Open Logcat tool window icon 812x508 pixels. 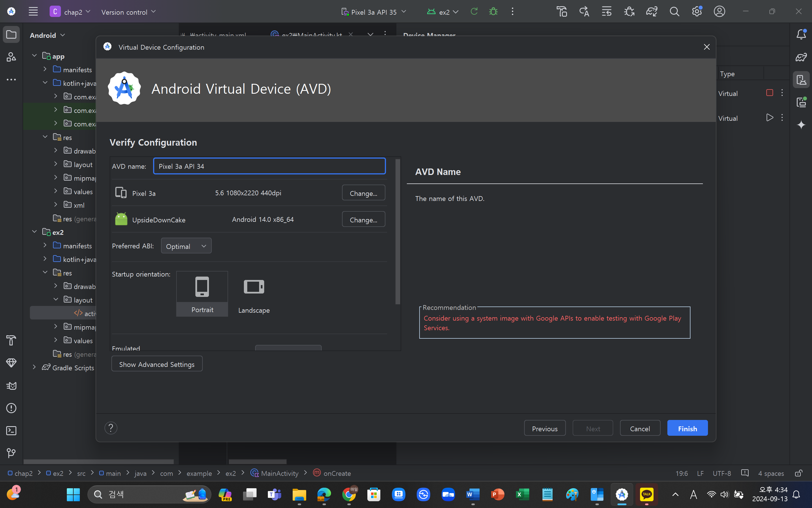(11, 385)
